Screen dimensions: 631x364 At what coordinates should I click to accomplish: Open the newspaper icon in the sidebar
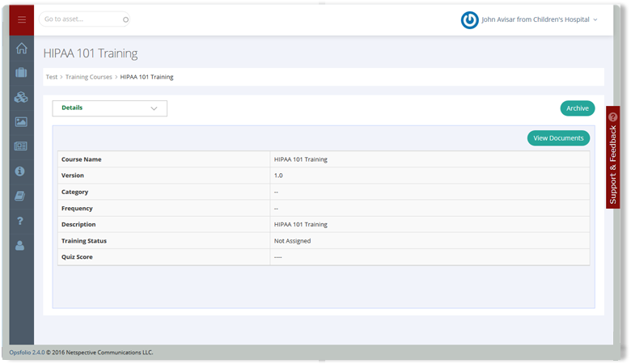click(x=21, y=146)
